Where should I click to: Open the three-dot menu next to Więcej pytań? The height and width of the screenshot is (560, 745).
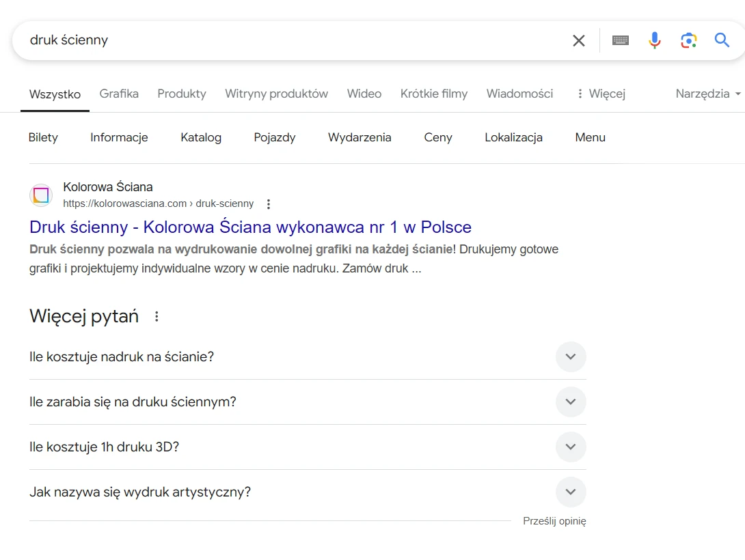click(x=157, y=317)
